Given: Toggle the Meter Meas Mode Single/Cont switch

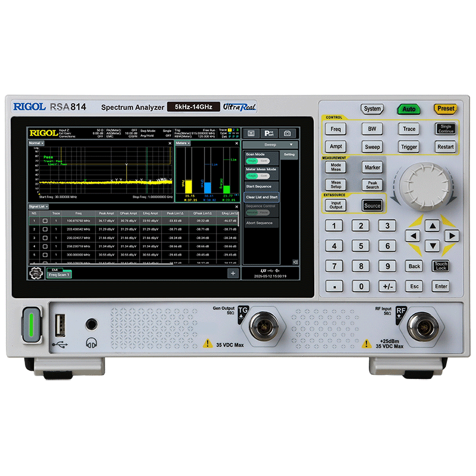Looking at the screenshot, I should point(258,176).
